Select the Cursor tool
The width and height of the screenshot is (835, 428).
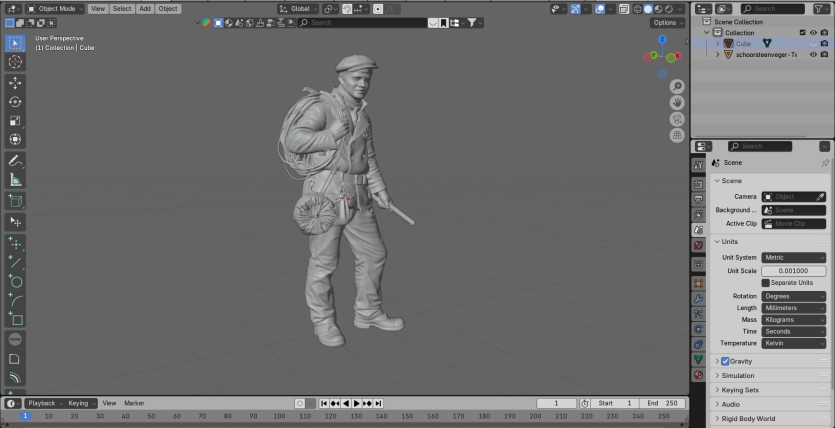(15, 62)
